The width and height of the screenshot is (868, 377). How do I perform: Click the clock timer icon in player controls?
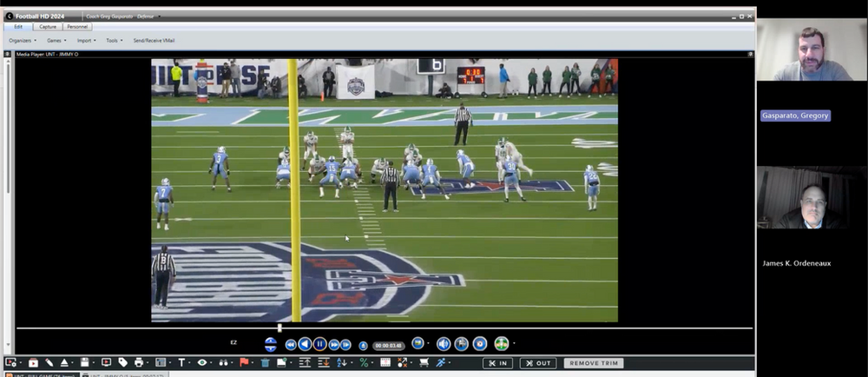pyautogui.click(x=479, y=344)
